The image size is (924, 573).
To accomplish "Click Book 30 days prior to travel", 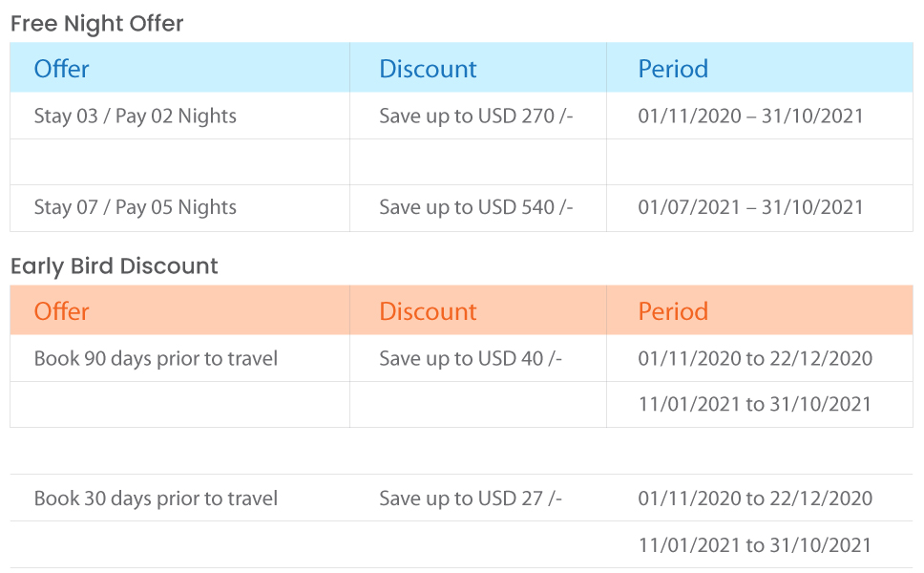I will coord(156,499).
